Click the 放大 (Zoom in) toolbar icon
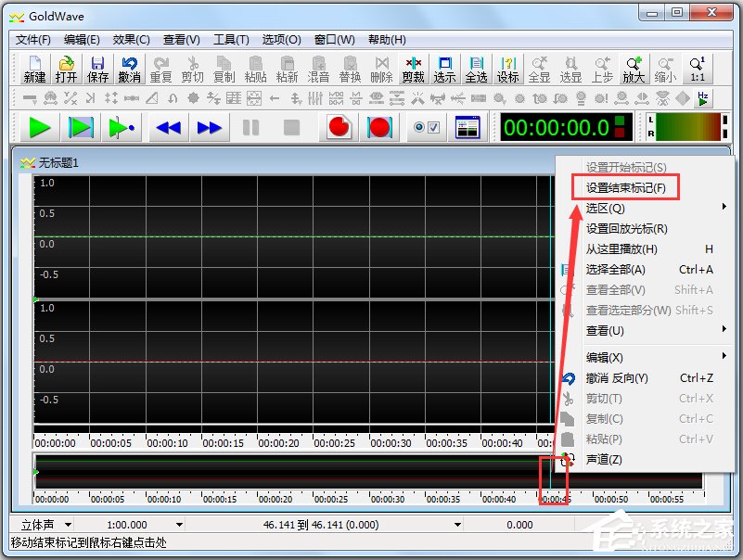The width and height of the screenshot is (743, 560). [634, 70]
